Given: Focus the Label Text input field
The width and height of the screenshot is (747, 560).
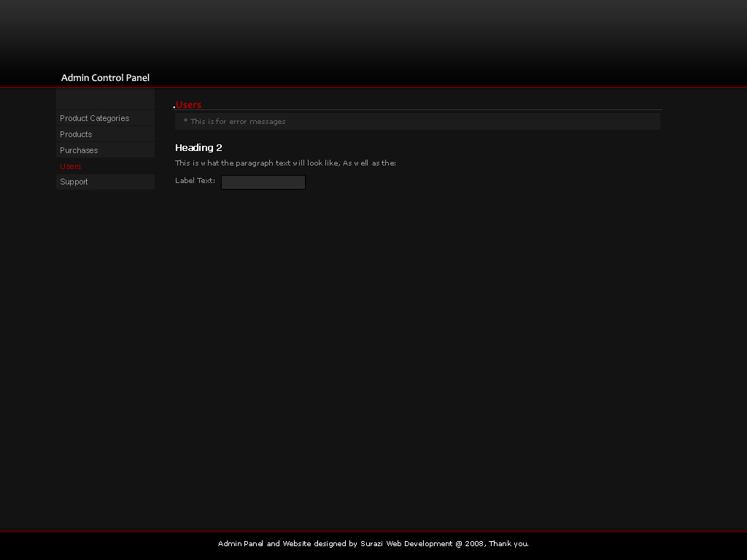Looking at the screenshot, I should pos(263,182).
